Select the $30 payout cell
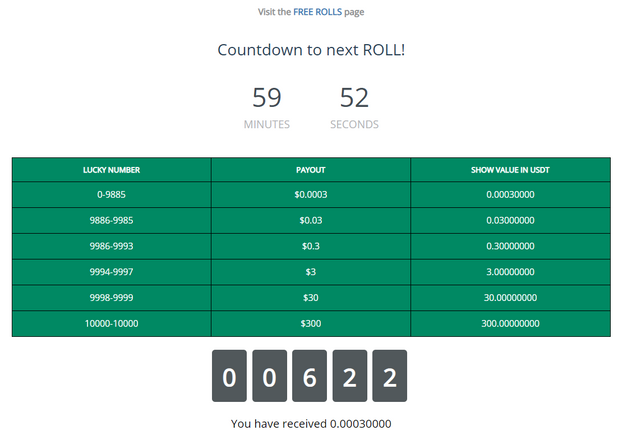618x432 pixels. coord(311,298)
